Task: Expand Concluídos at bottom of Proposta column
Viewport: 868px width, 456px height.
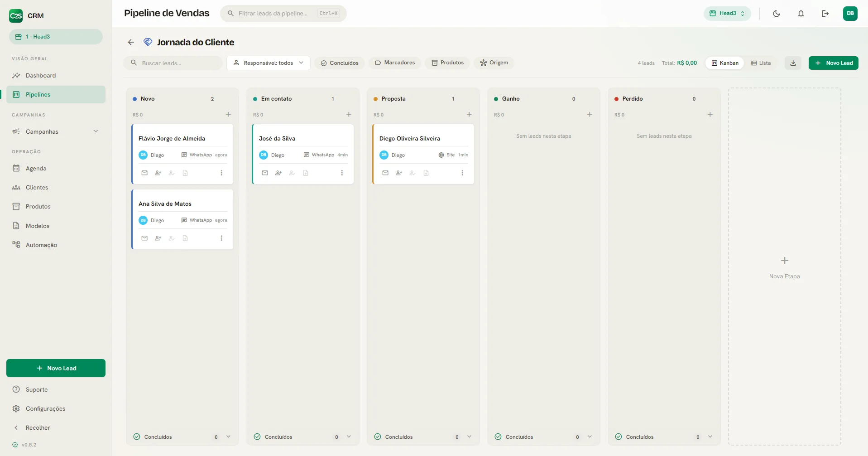Action: click(423, 437)
